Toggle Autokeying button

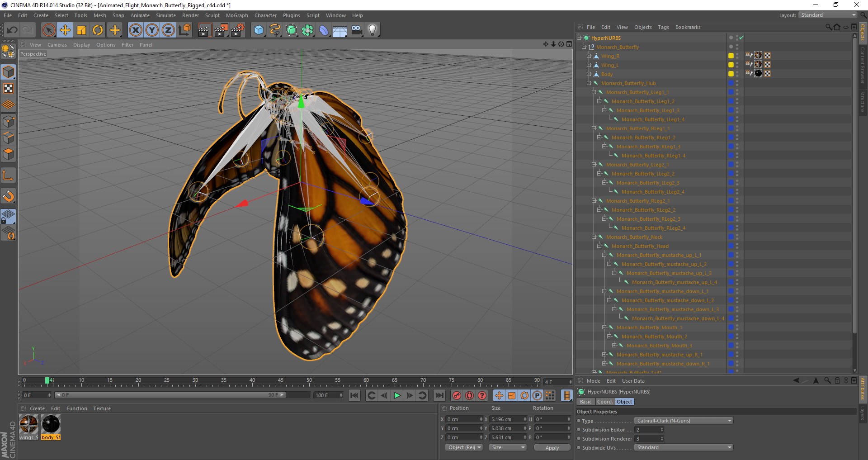pos(470,395)
